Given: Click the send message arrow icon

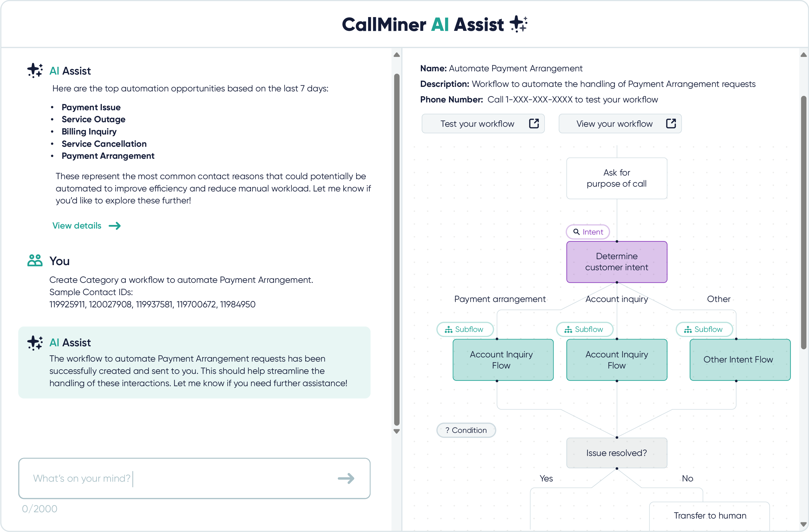Looking at the screenshot, I should (346, 478).
